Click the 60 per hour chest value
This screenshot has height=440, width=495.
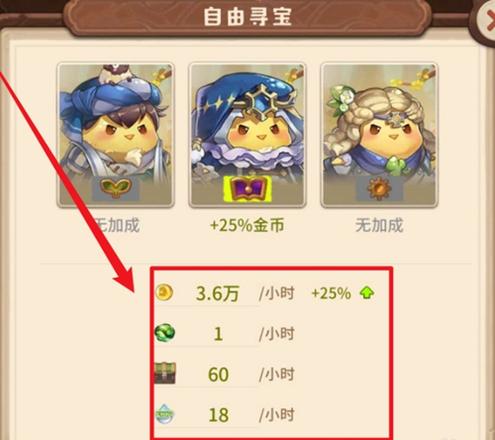point(218,374)
